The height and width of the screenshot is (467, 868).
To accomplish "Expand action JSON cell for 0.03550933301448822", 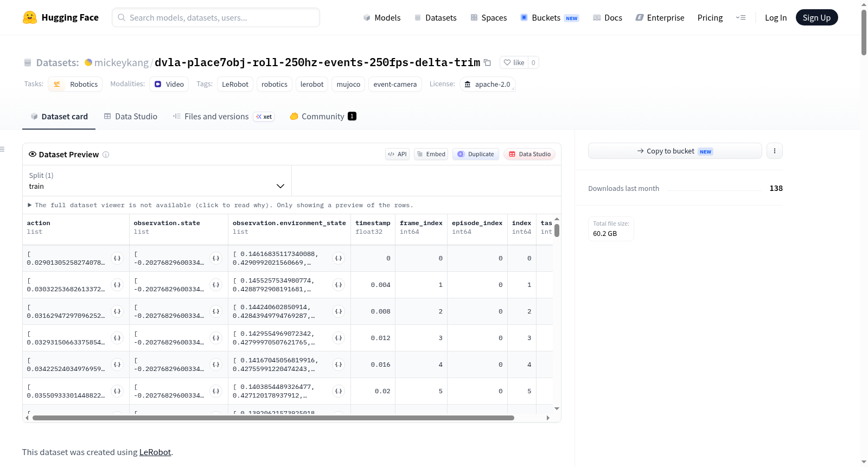I will click(x=117, y=391).
